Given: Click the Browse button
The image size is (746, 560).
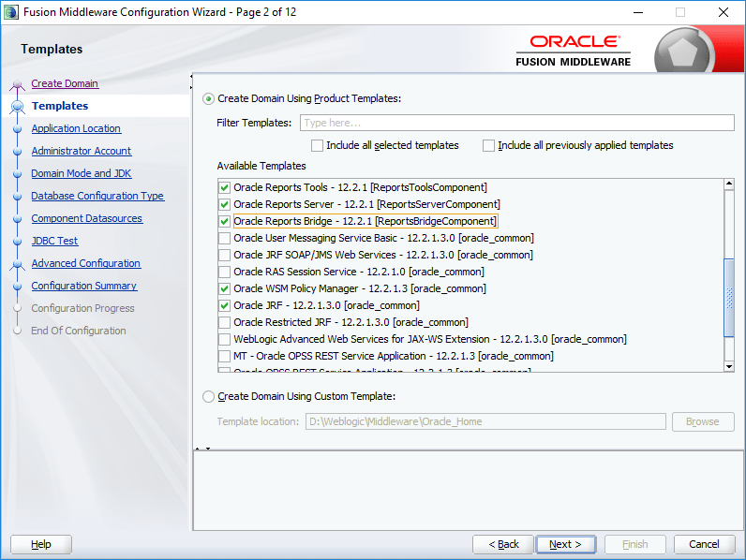Looking at the screenshot, I should 703,421.
